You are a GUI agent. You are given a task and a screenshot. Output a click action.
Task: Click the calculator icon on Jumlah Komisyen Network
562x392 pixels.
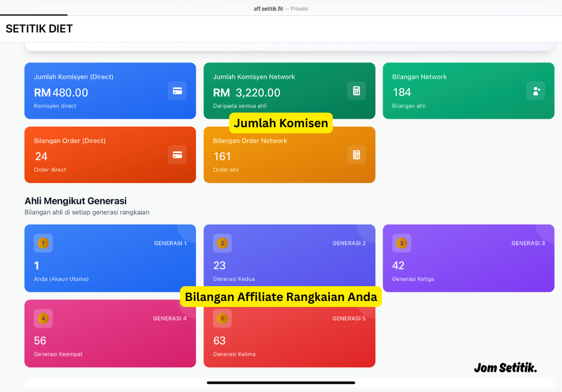pos(356,91)
